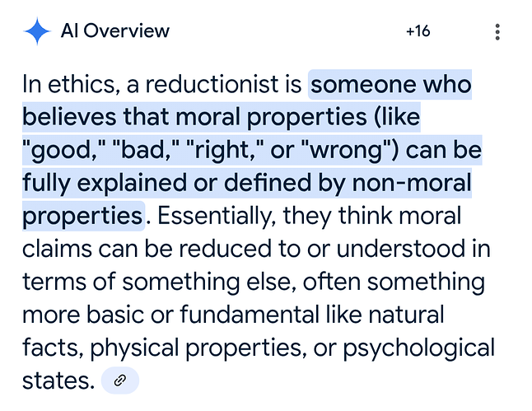The image size is (532, 411).
Task: Click the link chip icon after 'states.'
Action: click(120, 381)
